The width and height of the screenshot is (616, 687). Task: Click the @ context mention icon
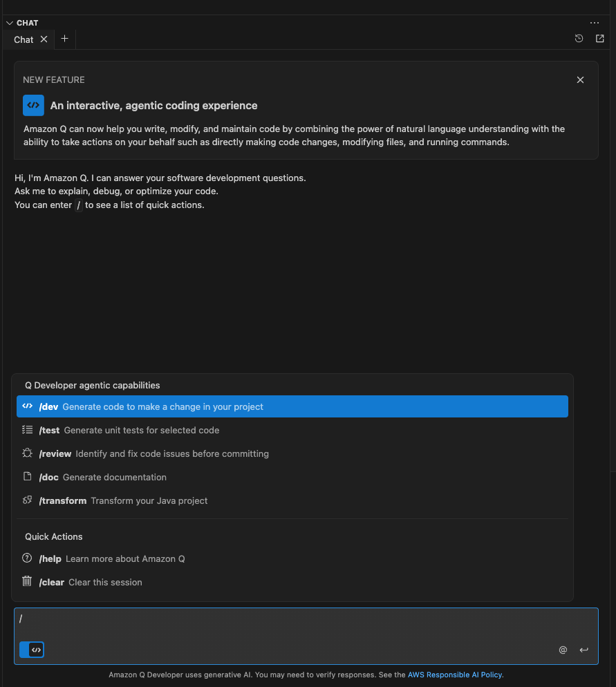[x=563, y=650]
